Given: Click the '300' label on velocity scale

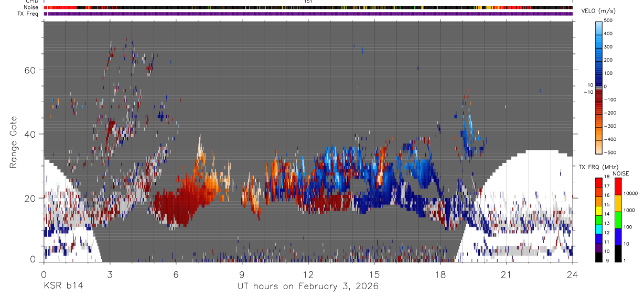Looking at the screenshot, I should click(609, 47).
